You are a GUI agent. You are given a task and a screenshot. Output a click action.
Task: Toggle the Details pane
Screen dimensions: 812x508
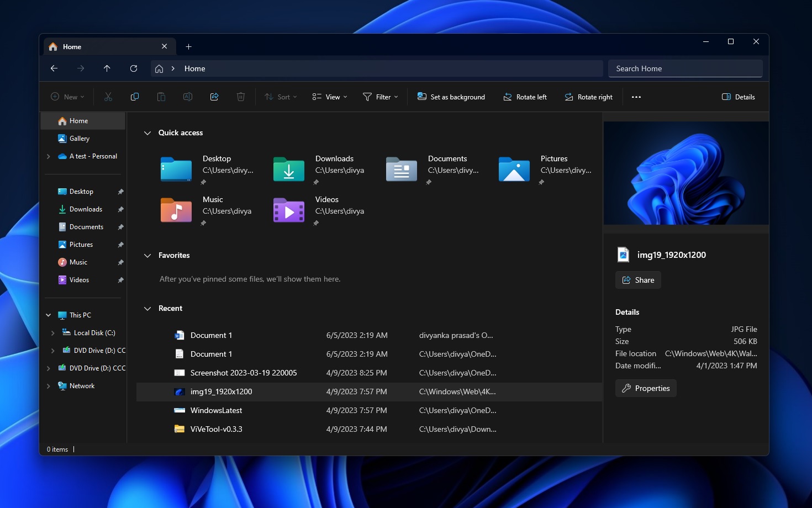point(738,97)
